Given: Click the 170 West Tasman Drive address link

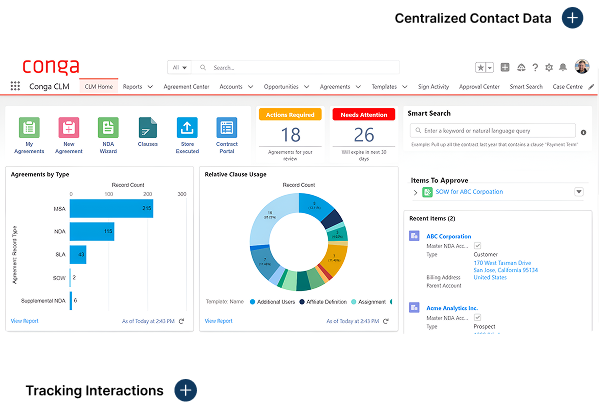Looking at the screenshot, I should click(x=502, y=263).
